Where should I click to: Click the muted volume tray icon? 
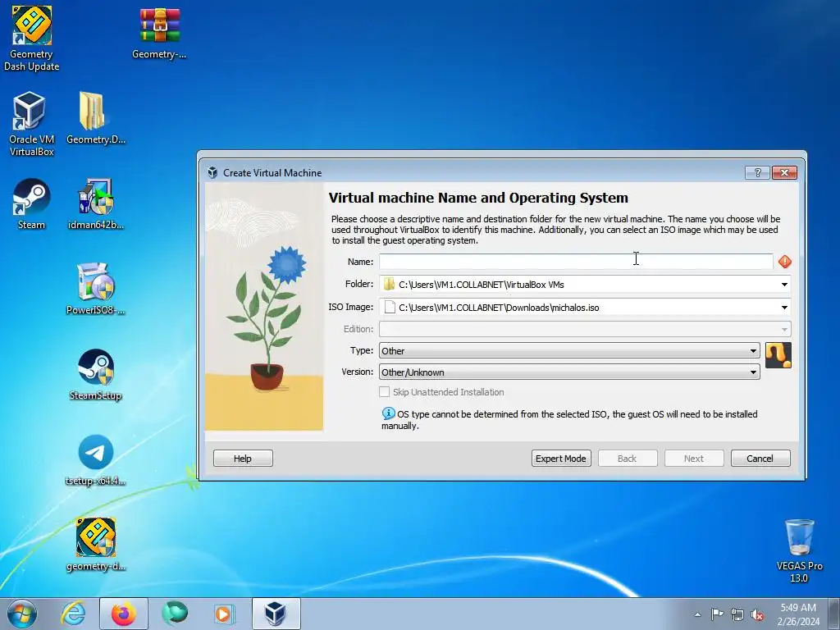pyautogui.click(x=757, y=615)
